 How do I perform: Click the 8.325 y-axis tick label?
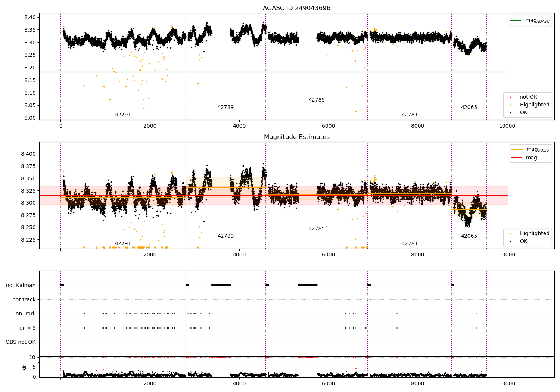click(29, 191)
